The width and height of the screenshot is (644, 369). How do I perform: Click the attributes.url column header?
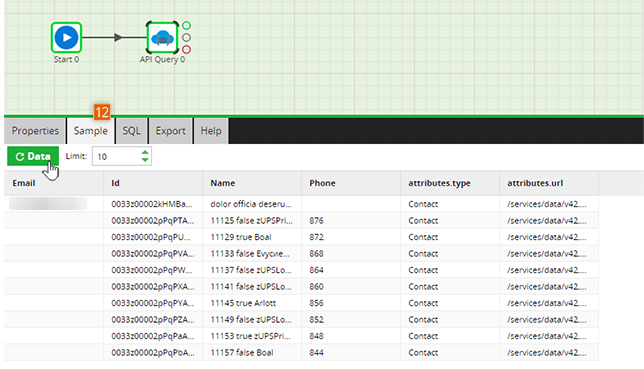point(549,183)
